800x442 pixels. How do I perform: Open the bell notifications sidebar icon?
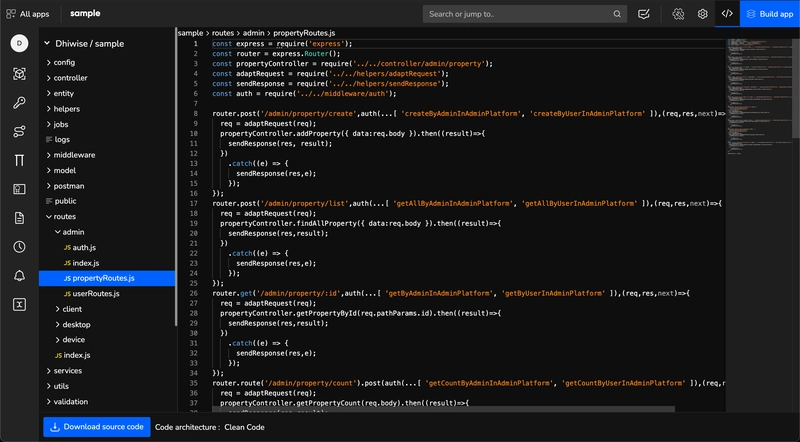point(19,276)
